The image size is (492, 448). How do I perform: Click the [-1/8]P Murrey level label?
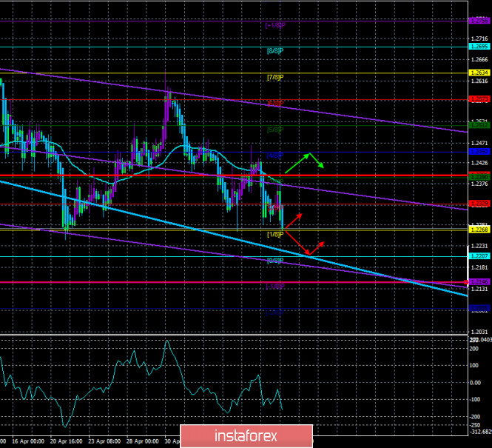point(275,287)
